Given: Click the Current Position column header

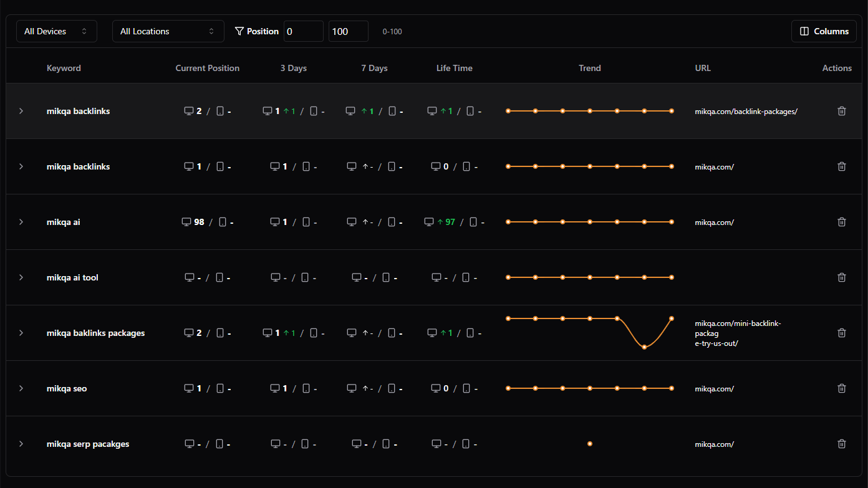Looking at the screenshot, I should point(207,68).
